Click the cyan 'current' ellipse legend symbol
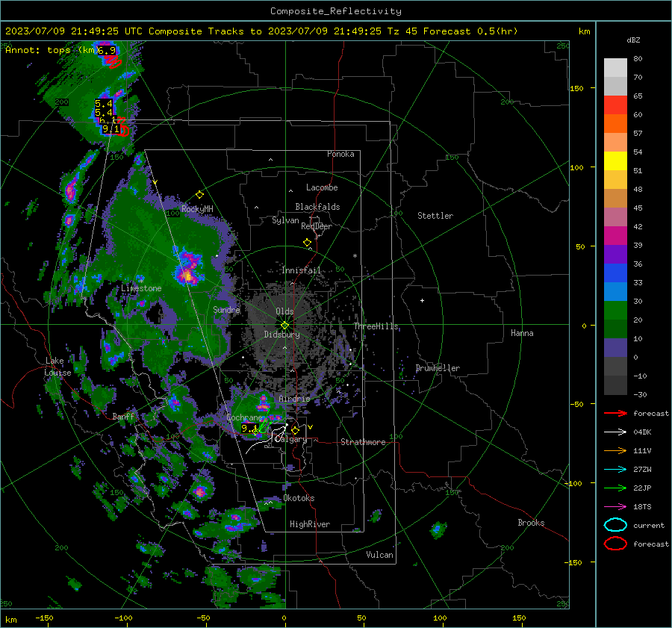The width and height of the screenshot is (672, 628). coord(615,525)
